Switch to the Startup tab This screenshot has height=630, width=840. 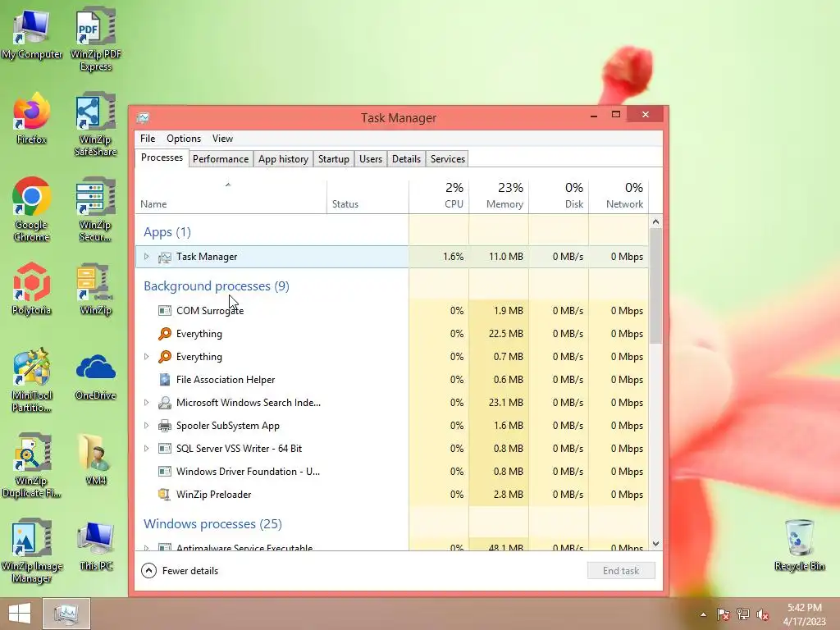pyautogui.click(x=334, y=159)
